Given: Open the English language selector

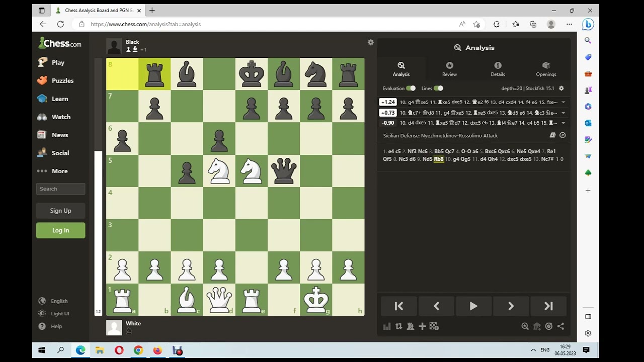Looking at the screenshot, I should (53, 301).
